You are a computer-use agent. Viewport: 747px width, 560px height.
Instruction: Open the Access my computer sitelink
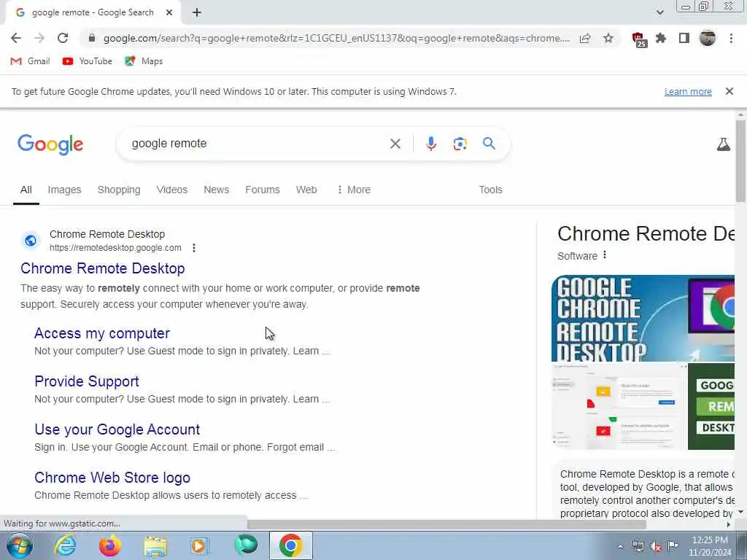point(102,333)
